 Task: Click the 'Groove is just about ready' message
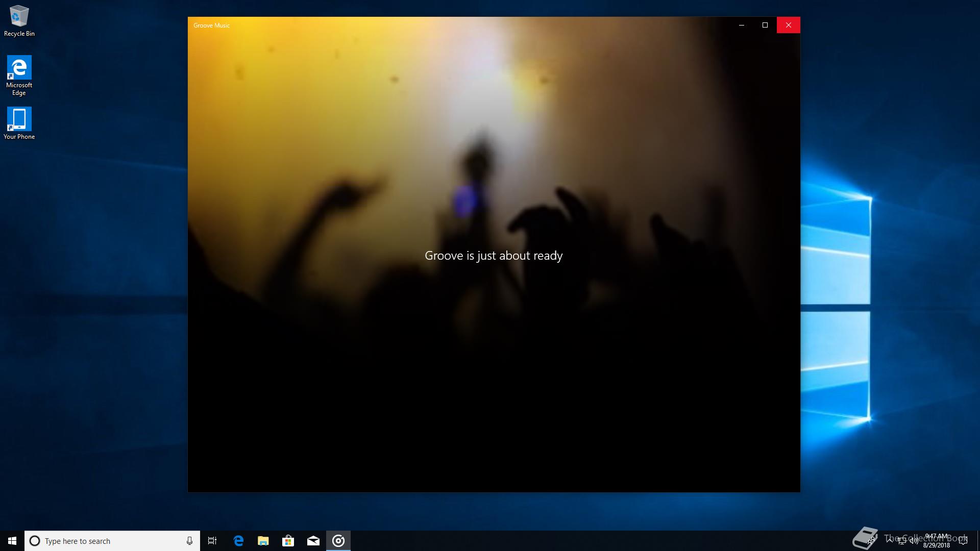coord(494,256)
